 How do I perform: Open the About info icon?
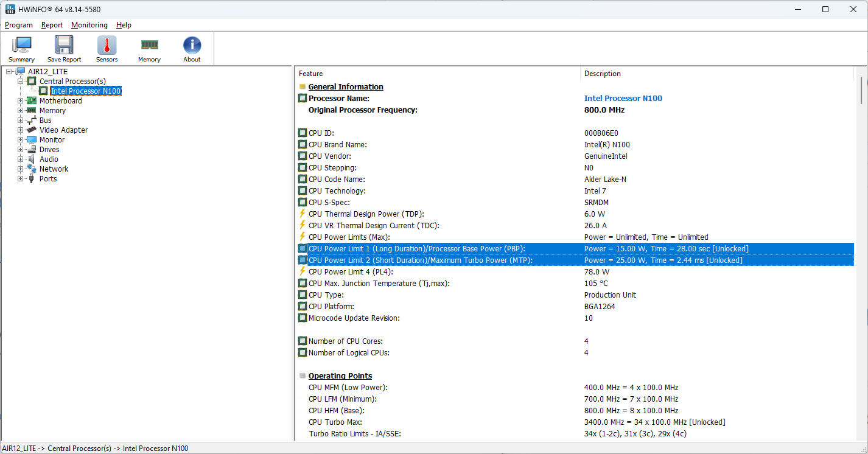[192, 46]
